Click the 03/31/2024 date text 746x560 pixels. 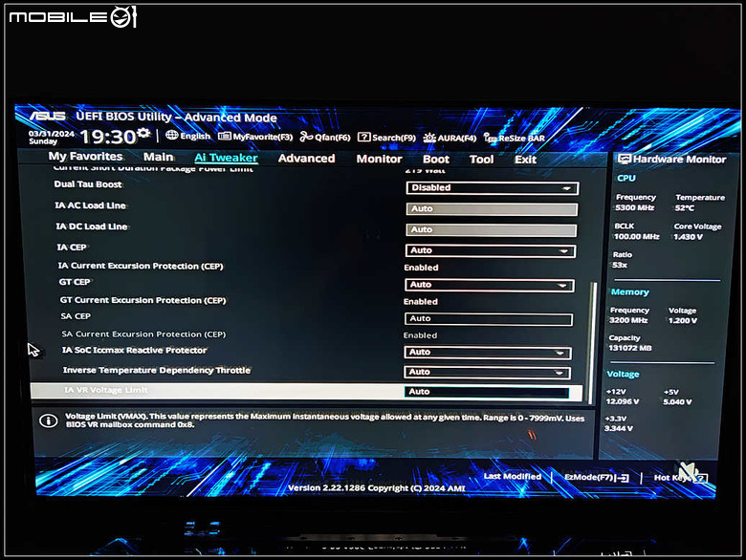(52, 134)
